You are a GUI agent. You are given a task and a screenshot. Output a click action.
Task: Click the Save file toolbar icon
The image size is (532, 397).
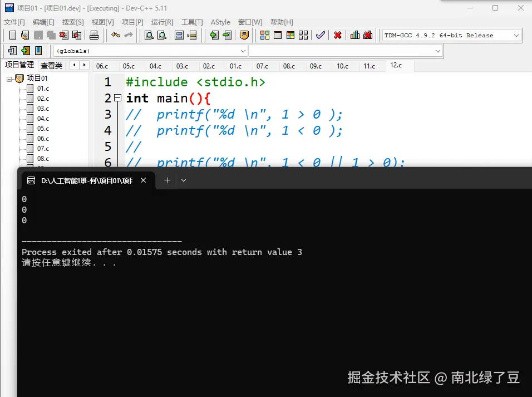point(38,35)
